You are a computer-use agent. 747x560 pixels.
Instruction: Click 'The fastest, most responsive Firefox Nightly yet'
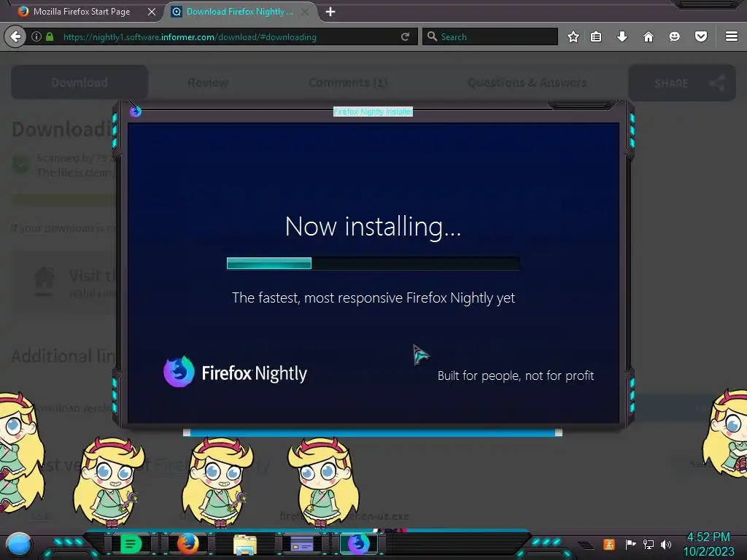point(373,298)
